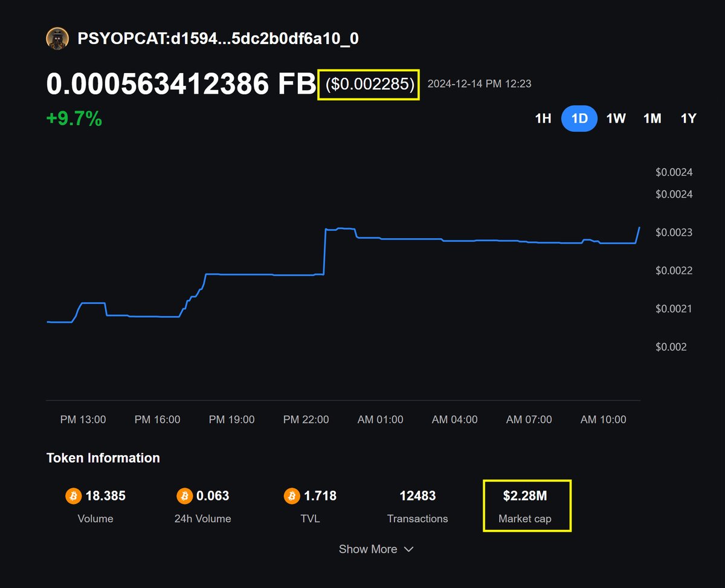Screen dimensions: 725x588
Task: Click the green +9.7% change indicator
Action: [x=74, y=118]
